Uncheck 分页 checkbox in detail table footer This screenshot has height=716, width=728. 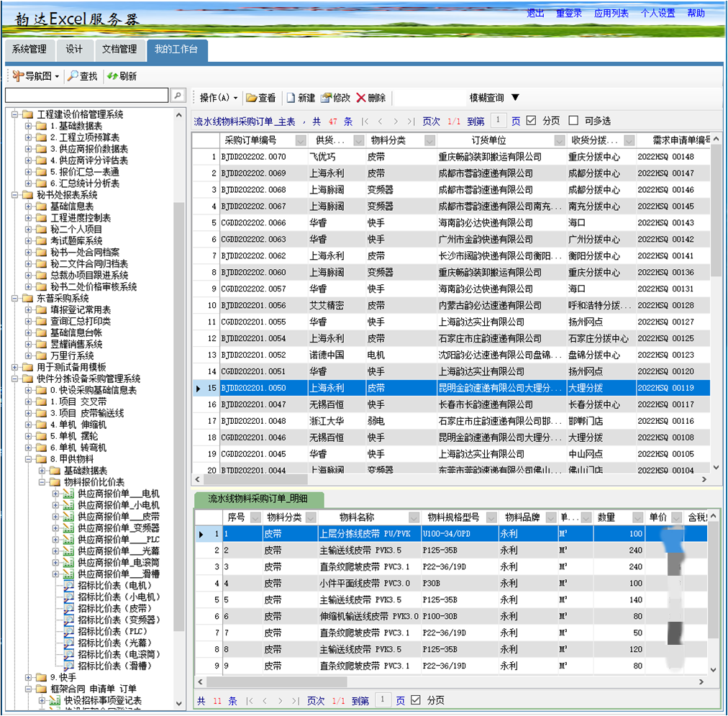click(416, 700)
